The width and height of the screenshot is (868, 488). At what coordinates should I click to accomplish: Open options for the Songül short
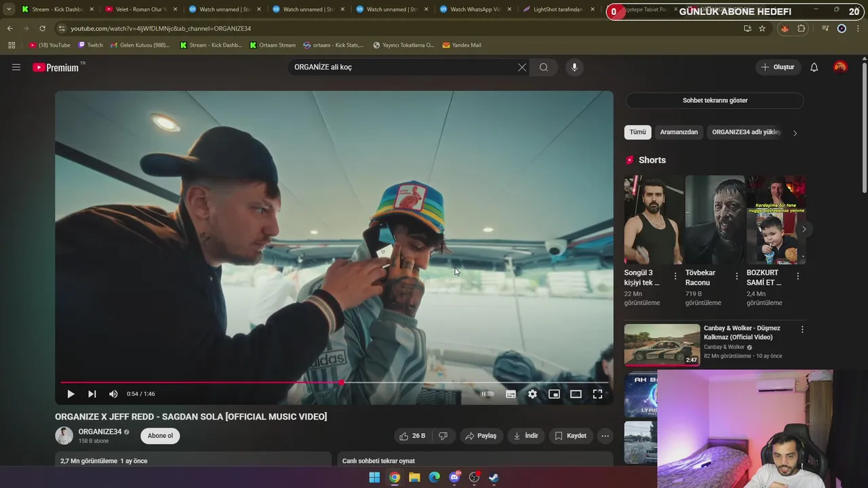click(675, 276)
